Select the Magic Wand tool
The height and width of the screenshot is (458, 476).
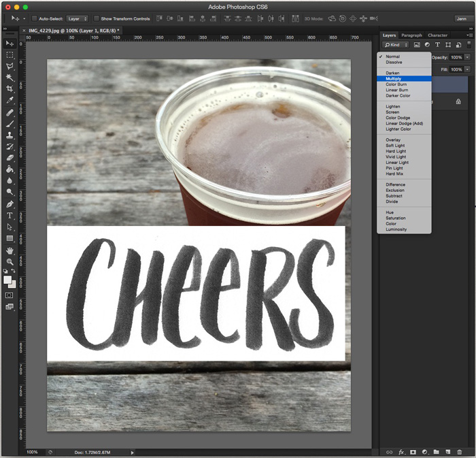(10, 78)
